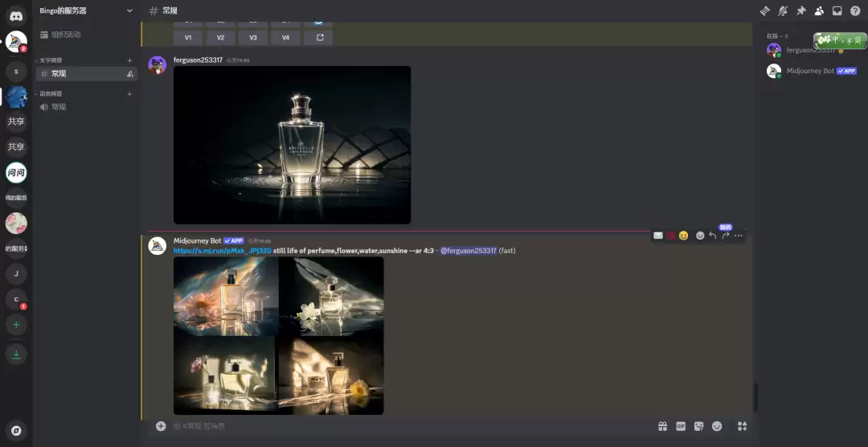Click the plus attachment button in message bar

pyautogui.click(x=161, y=426)
